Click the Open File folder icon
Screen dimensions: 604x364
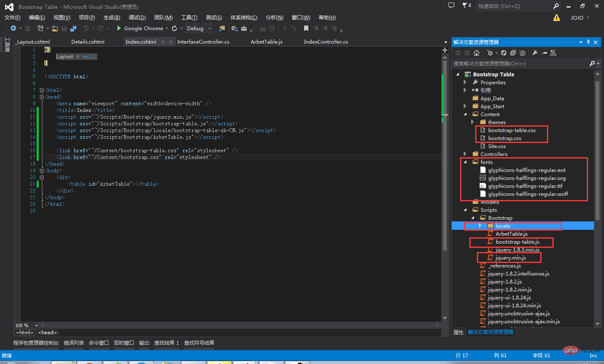(55, 29)
